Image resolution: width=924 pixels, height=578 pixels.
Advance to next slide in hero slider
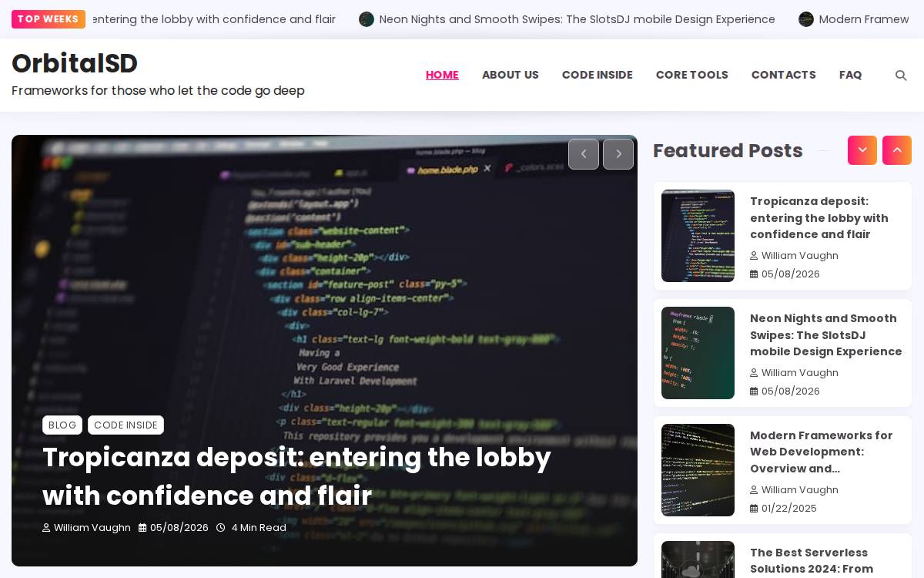point(618,154)
